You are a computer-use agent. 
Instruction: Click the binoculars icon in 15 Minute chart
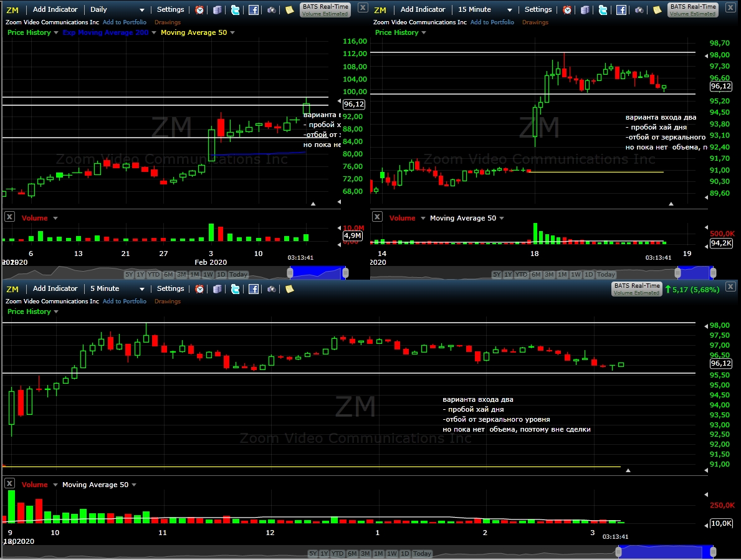(639, 9)
